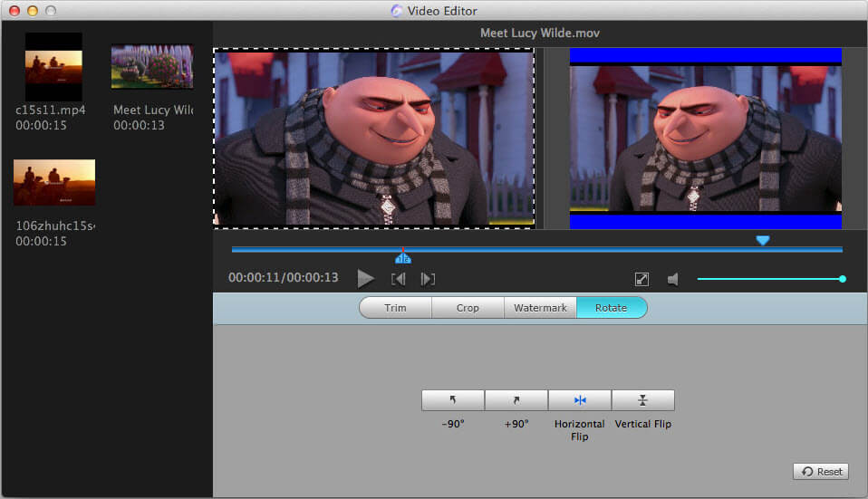Click the 106zhuhc15s file name label
The height and width of the screenshot is (499, 868).
55,226
